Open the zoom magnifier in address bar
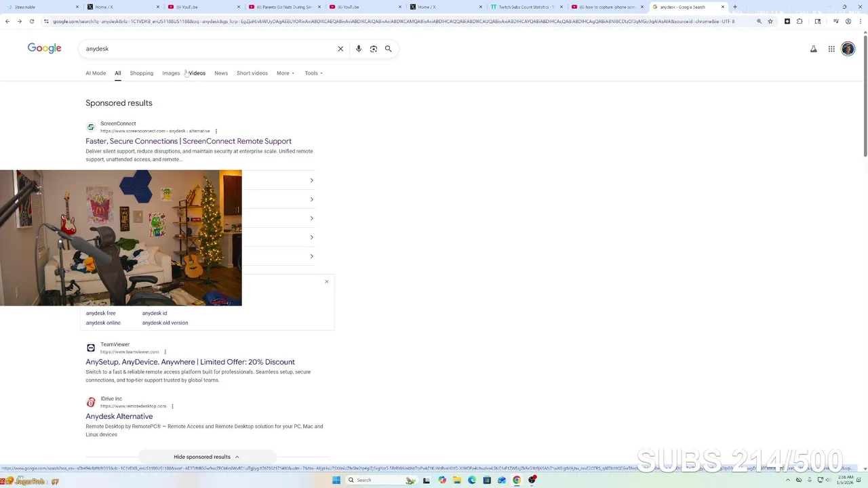 tap(759, 21)
